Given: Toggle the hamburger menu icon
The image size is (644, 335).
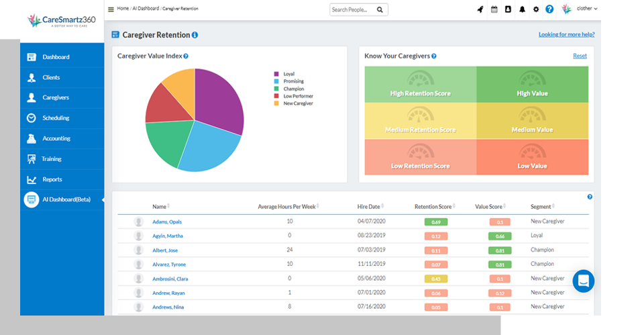Looking at the screenshot, I should tap(111, 9).
